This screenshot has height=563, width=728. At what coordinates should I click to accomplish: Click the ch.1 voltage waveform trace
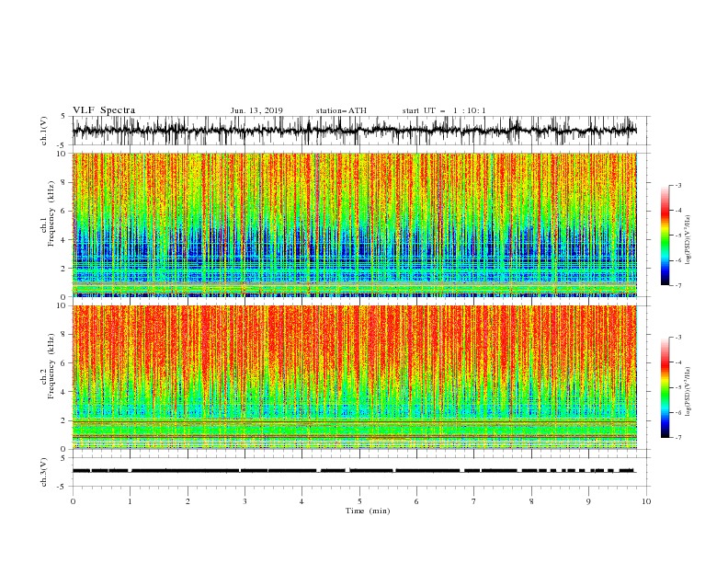354,131
